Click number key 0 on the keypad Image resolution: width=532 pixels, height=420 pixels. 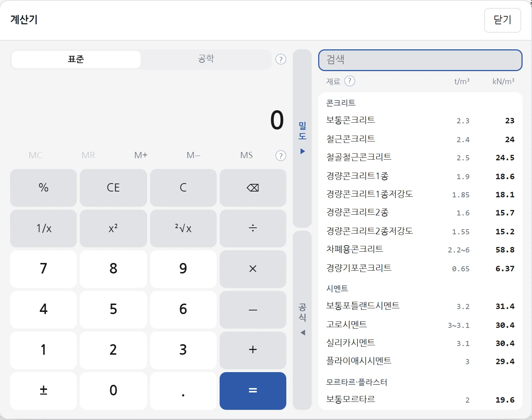pos(113,391)
